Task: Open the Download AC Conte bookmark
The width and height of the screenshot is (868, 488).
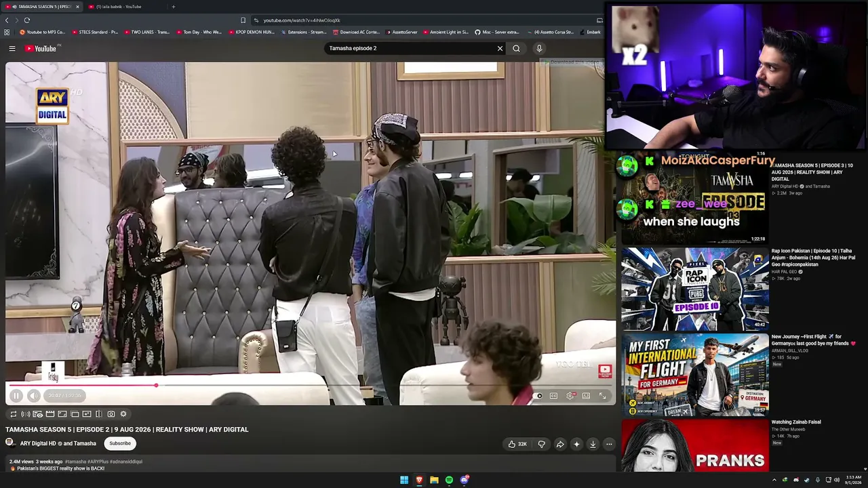Action: (356, 32)
